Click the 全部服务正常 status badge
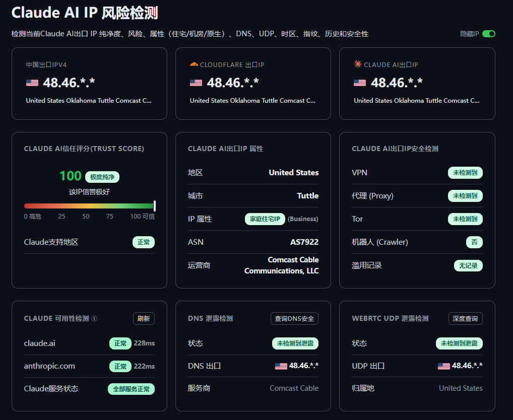Screen dimensions: 513x420 131,389
